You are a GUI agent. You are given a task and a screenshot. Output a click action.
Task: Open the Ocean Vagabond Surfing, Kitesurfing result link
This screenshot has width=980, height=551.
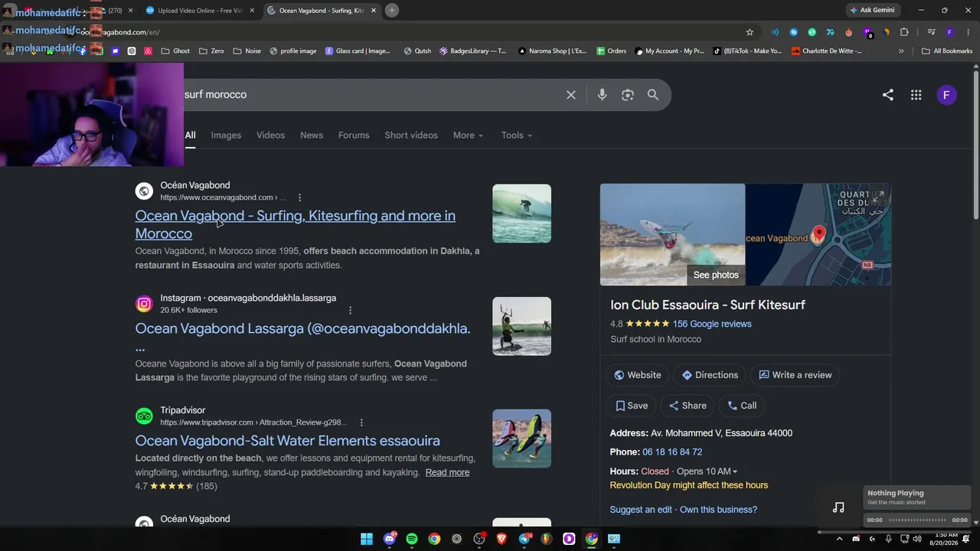click(x=296, y=224)
